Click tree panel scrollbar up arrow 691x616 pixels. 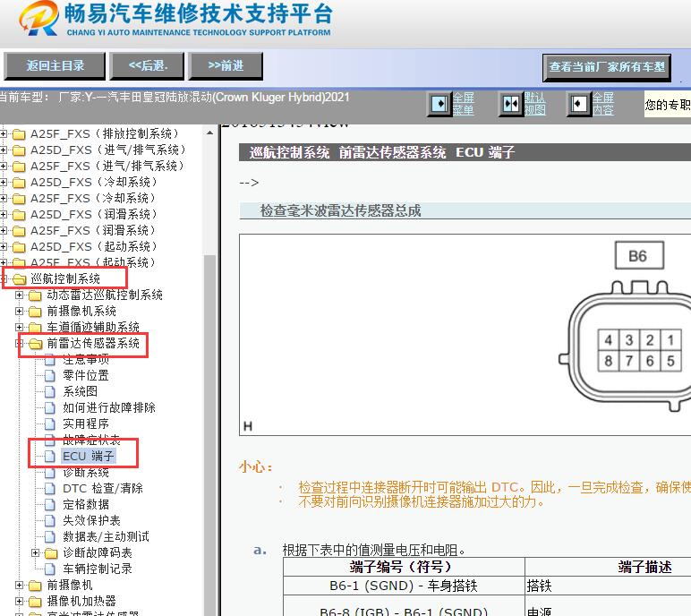[209, 133]
